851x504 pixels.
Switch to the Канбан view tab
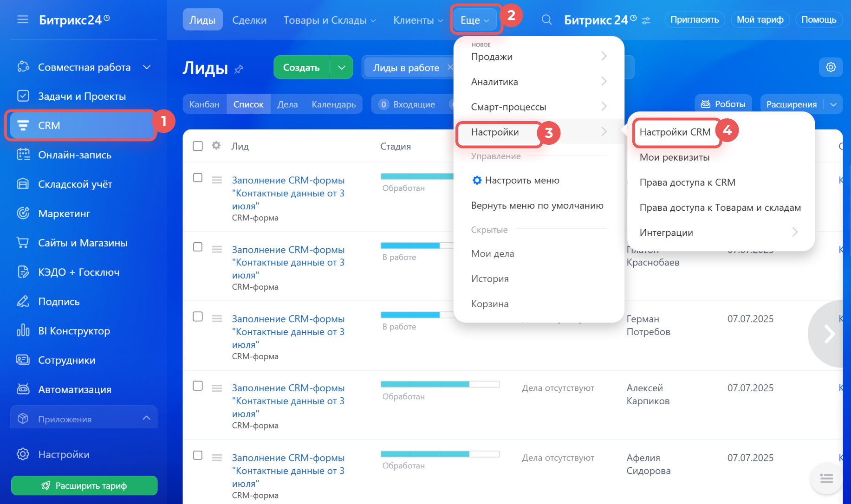(x=204, y=104)
